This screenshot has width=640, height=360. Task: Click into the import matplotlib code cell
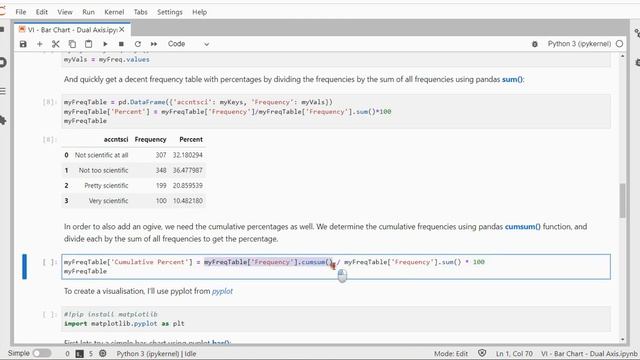(336, 319)
